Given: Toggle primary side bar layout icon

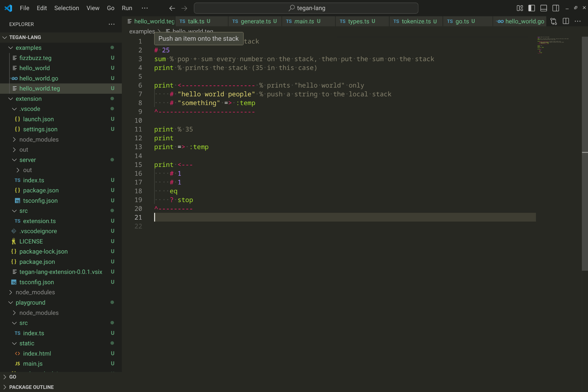Looking at the screenshot, I should point(532,8).
